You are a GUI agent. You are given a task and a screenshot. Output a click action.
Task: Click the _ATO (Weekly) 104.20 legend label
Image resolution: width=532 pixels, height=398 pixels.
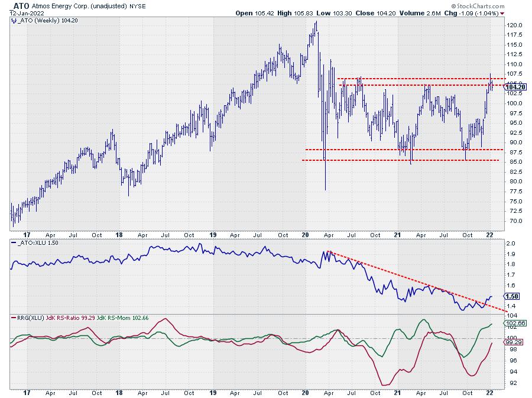coord(47,21)
